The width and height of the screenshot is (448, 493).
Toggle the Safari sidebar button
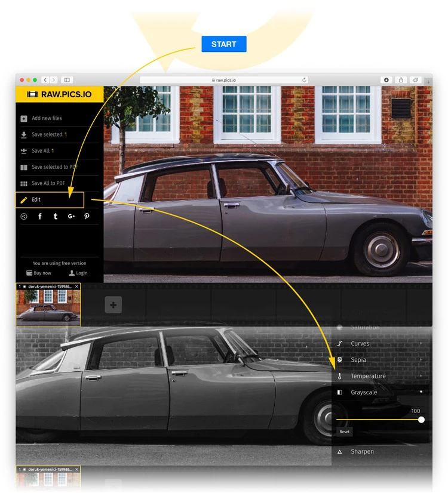click(67, 80)
